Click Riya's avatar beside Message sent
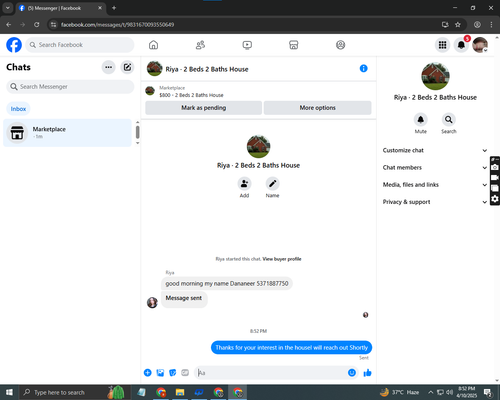The width and height of the screenshot is (500, 400). click(152, 302)
